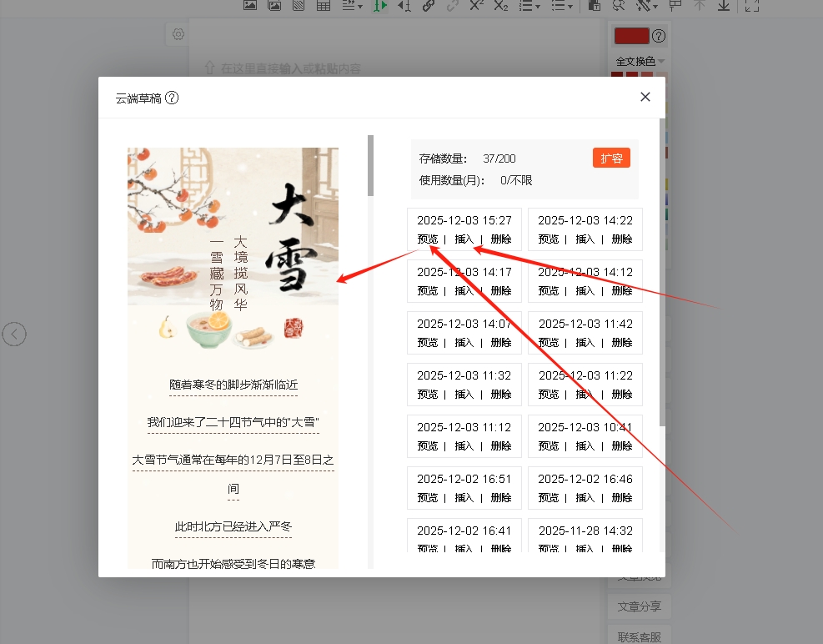823x644 pixels.
Task: Click the help icon beside 云端草稿 title
Action: [x=172, y=98]
